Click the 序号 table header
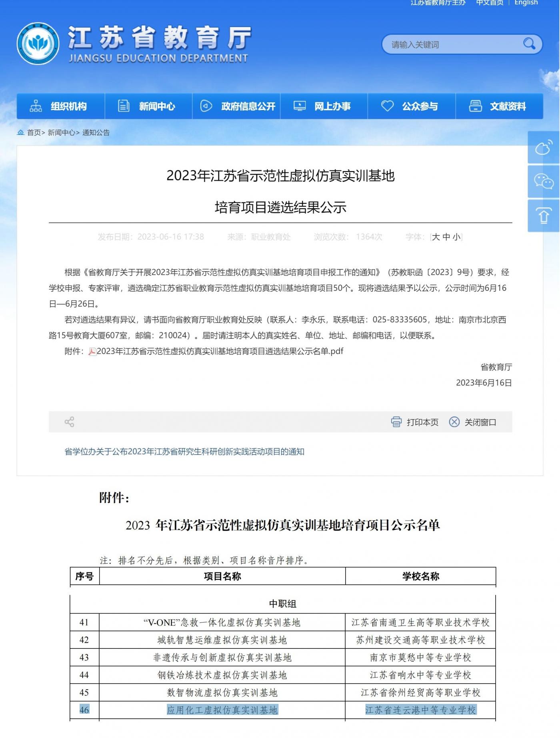This screenshot has height=738, width=560. point(84,576)
